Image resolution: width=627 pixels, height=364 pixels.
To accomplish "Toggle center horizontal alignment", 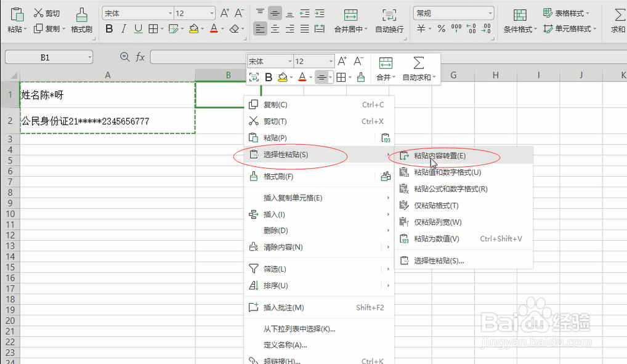I will (x=275, y=29).
